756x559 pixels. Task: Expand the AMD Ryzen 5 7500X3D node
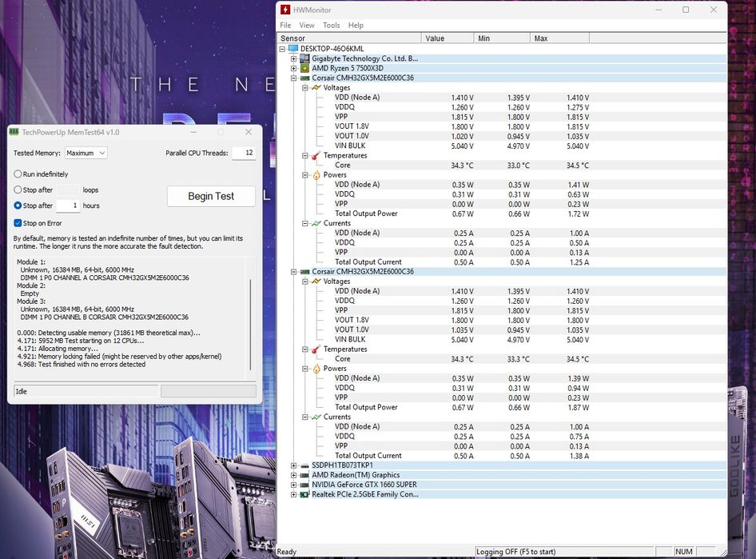click(x=293, y=68)
